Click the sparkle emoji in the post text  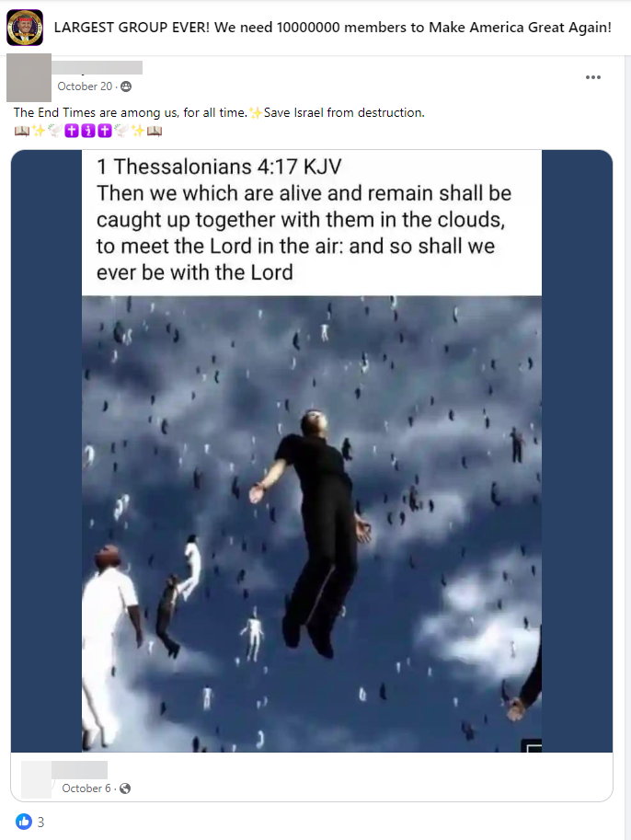(256, 112)
